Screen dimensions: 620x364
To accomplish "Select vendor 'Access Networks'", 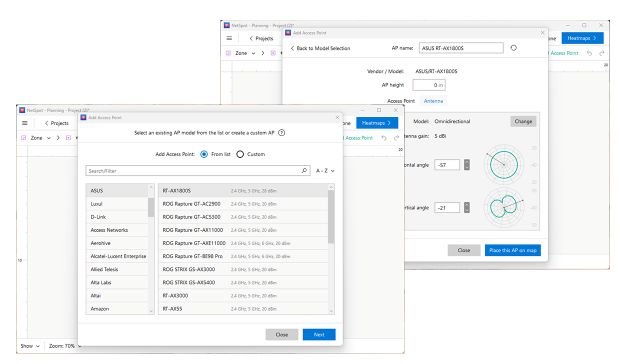I will coord(117,230).
